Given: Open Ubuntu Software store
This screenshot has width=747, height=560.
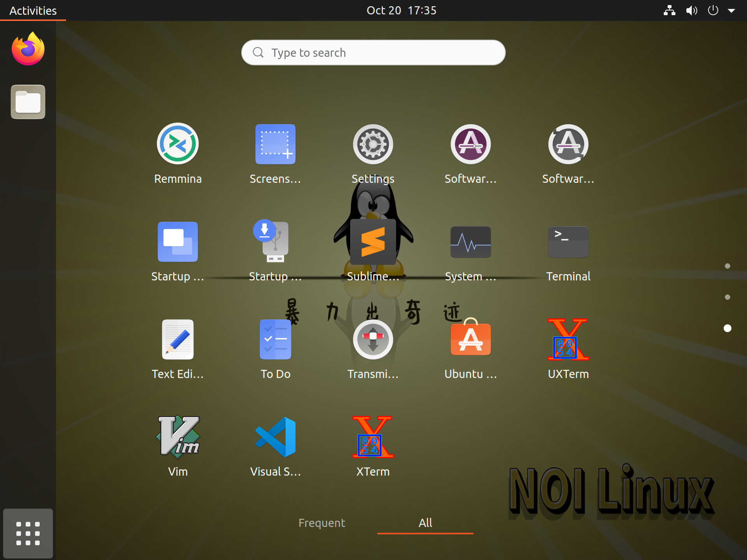Looking at the screenshot, I should [471, 338].
